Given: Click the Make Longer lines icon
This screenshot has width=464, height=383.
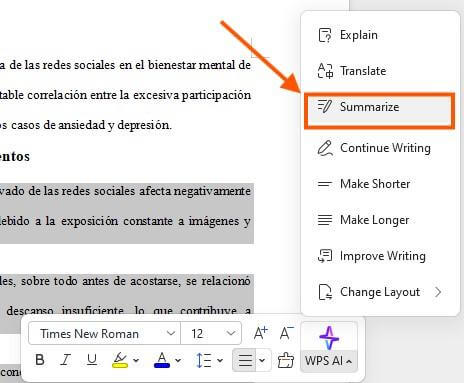Looking at the screenshot, I should point(325,220).
